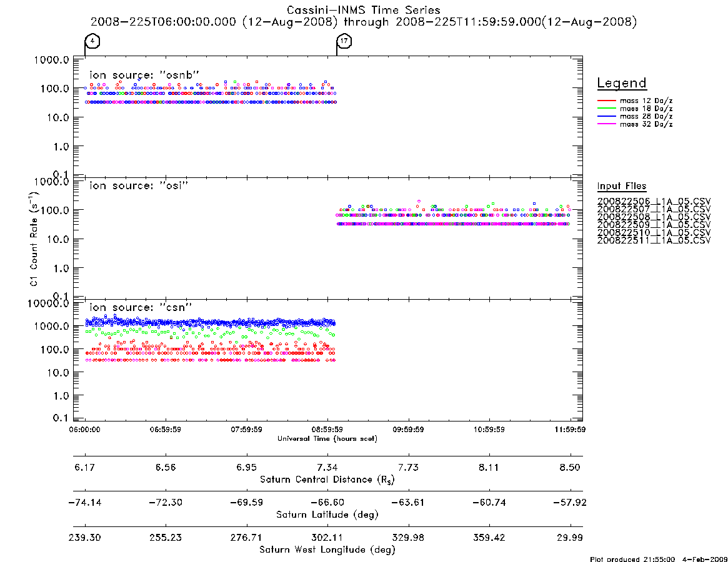728x562 pixels.
Task: Click the plot produced timestamp at bottom right
Action: click(x=659, y=559)
